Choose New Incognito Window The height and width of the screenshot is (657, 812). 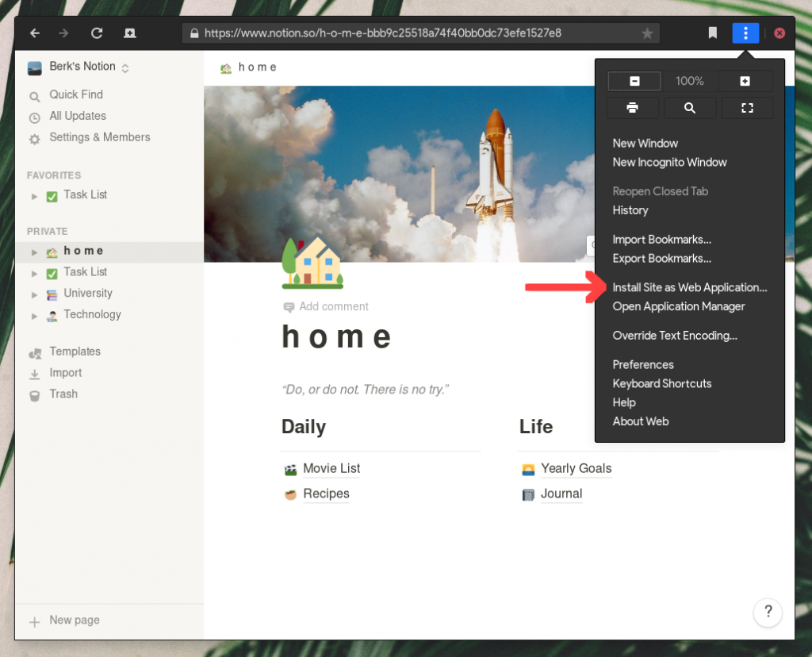669,162
